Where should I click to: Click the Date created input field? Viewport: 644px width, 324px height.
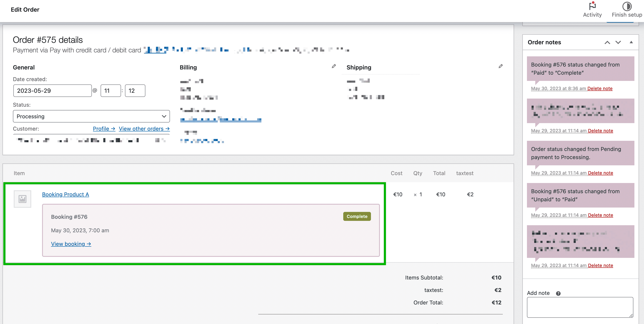[x=52, y=91]
